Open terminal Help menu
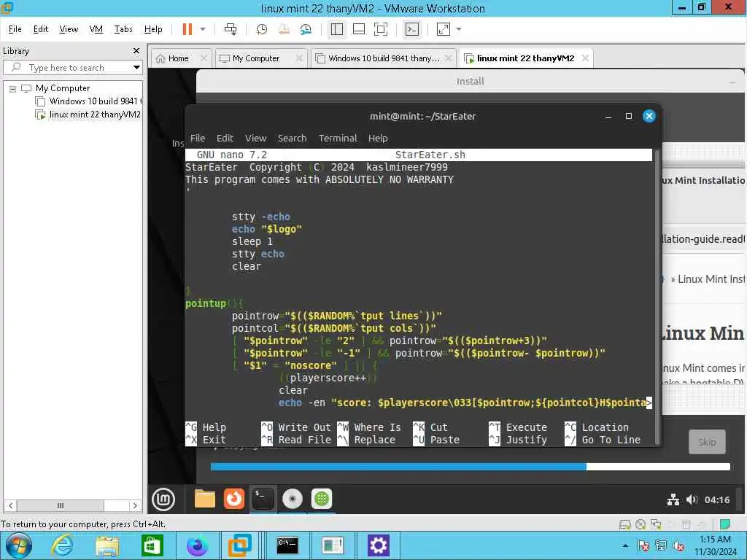The height and width of the screenshot is (560, 747). (378, 138)
